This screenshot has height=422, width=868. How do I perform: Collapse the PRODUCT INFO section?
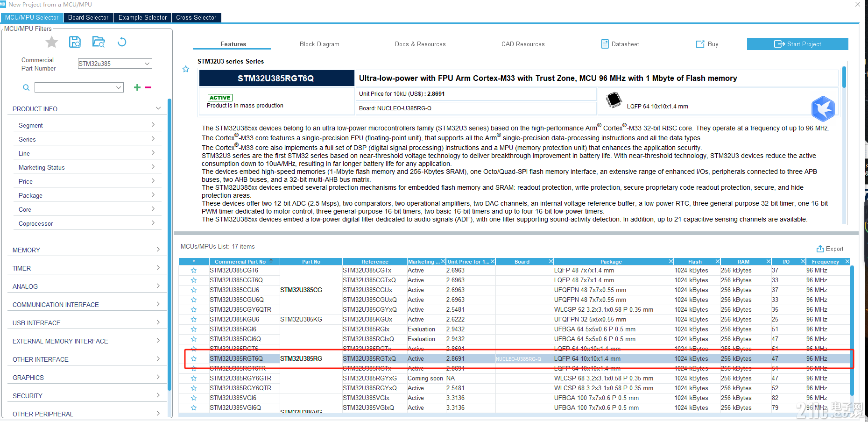[158, 108]
